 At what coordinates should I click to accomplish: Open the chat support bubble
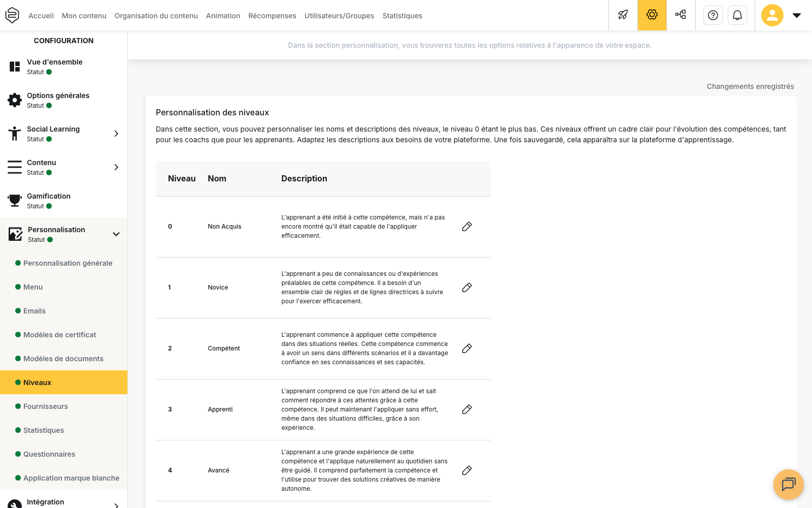click(x=789, y=484)
